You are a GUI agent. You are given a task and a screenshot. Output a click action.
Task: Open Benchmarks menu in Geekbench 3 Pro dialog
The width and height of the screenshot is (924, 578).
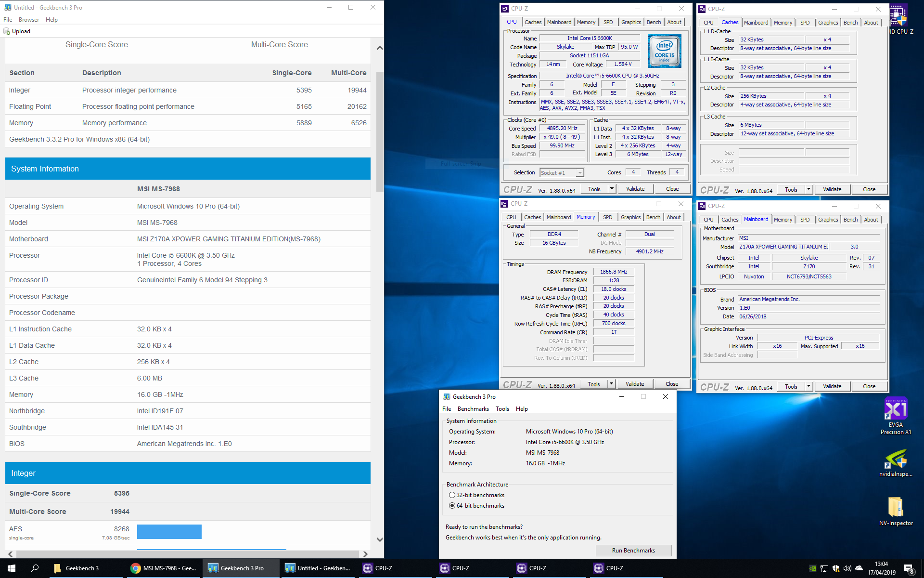coord(473,409)
